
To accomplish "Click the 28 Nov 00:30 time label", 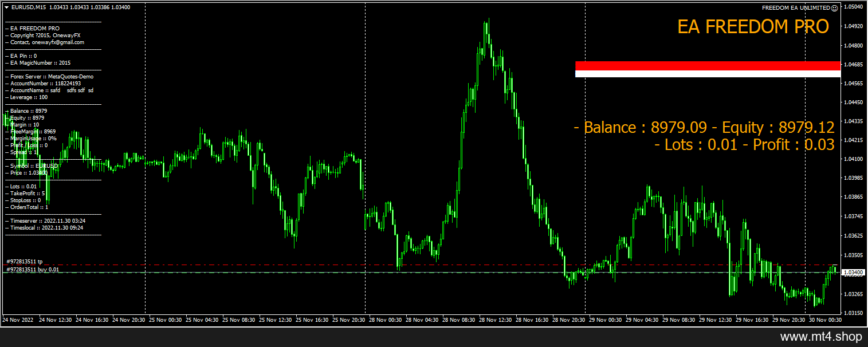I will point(386,320).
